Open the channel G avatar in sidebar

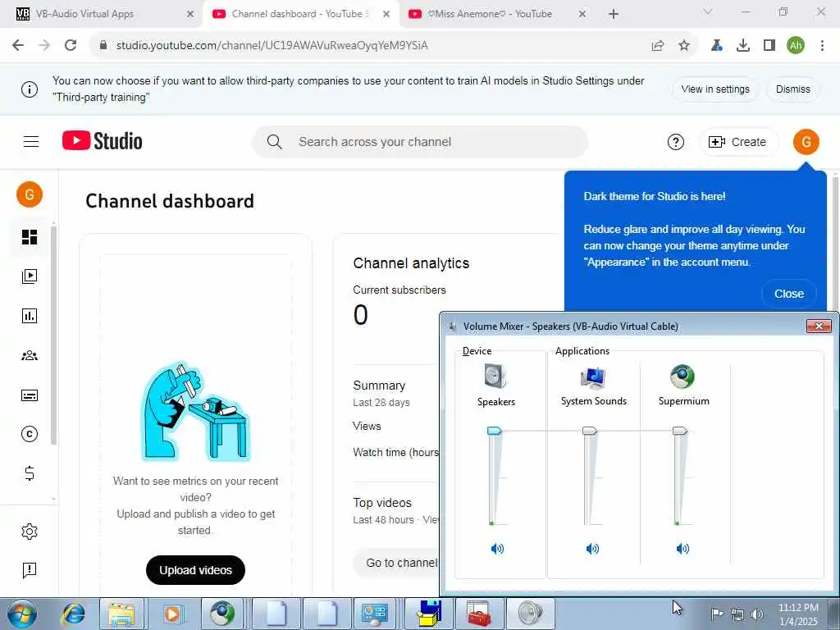point(30,194)
